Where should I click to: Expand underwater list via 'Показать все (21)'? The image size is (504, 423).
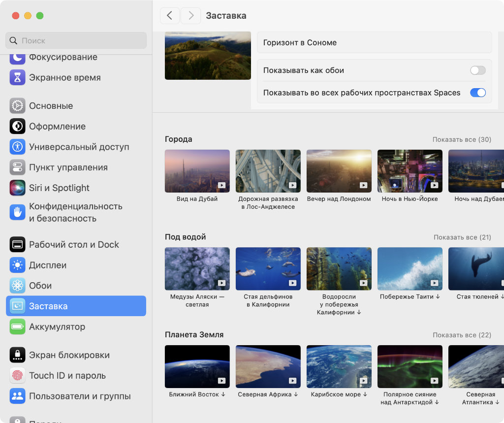462,237
